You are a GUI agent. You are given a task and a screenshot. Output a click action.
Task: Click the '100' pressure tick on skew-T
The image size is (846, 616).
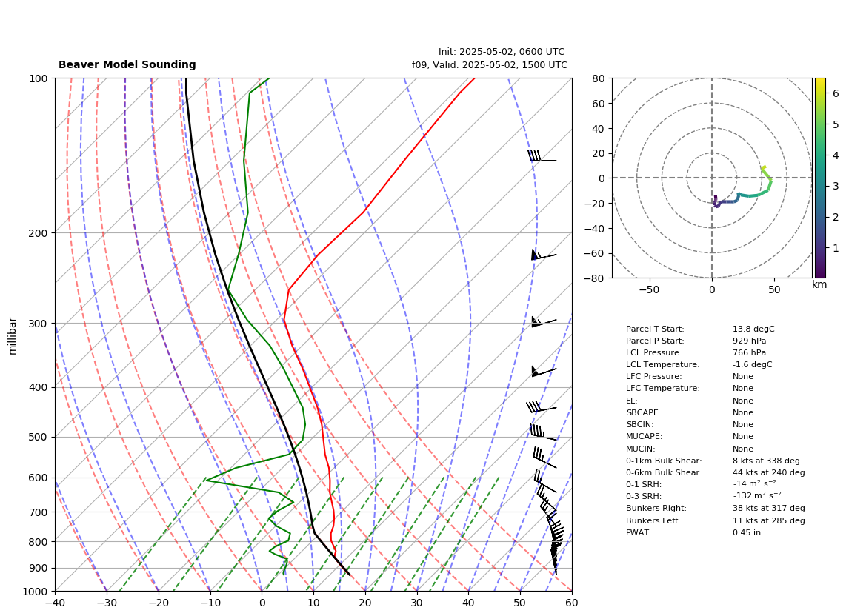coord(39,78)
